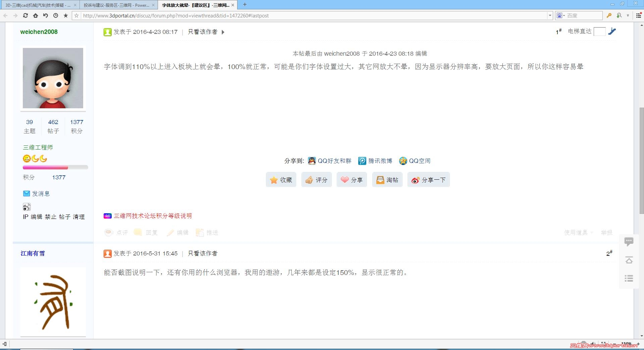Open the browser home page icon
The image size is (644, 350).
point(36,15)
